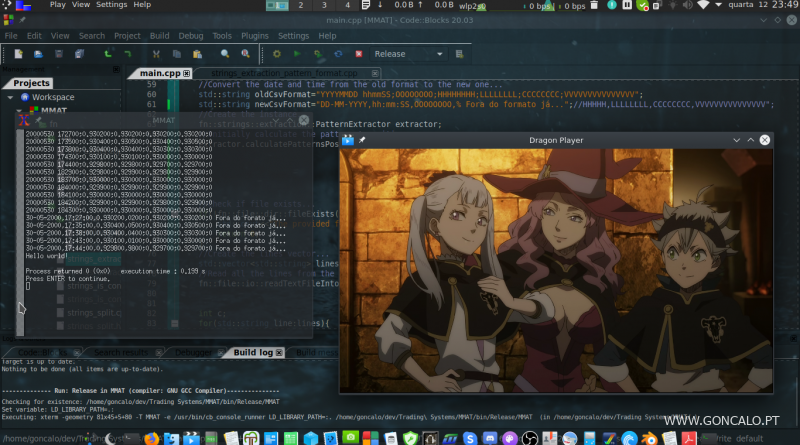
Task: Select the Projects tab in the Management panel
Action: point(31,83)
